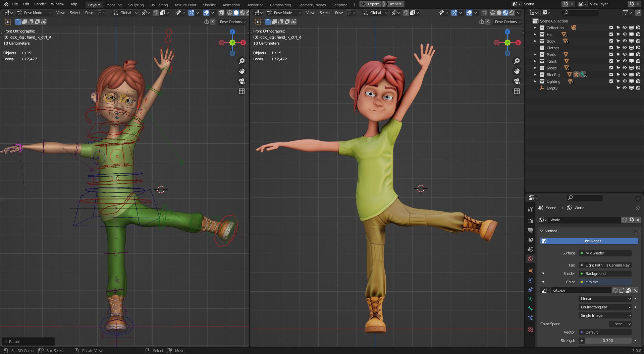Viewport: 644px width, 354px height.
Task: Hide the Hair collection in viewport
Action: point(625,35)
